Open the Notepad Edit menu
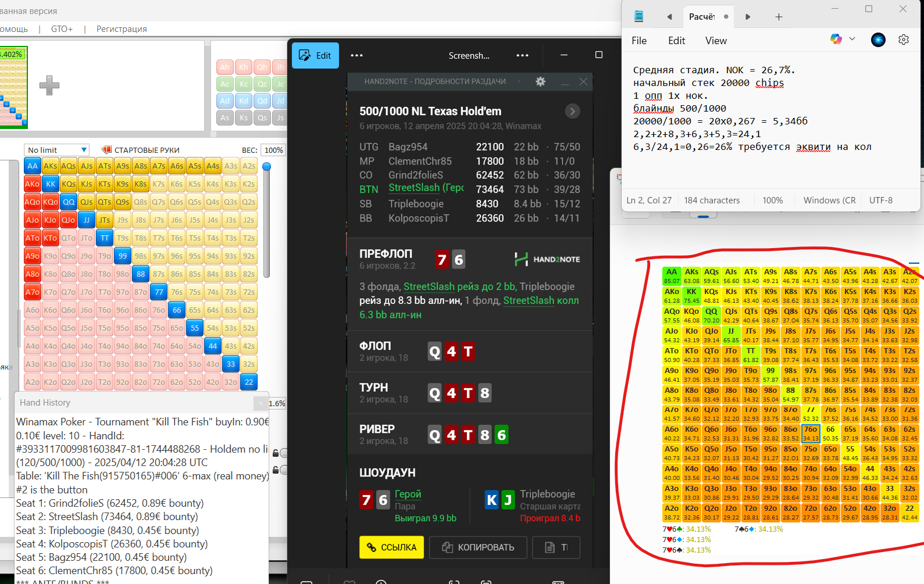Screen dimensions: 924x584 click(x=676, y=41)
